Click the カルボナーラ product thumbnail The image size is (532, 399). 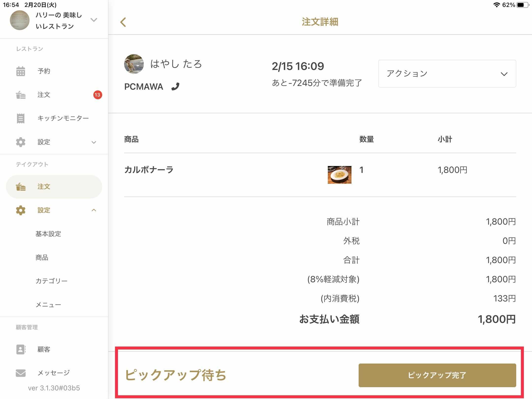(339, 175)
